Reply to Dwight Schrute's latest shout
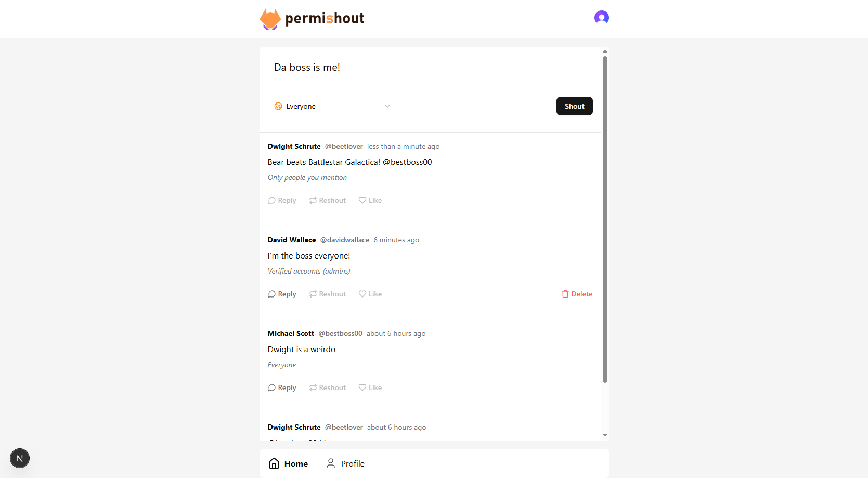Screen dimensions: 868x478 [x=282, y=200]
